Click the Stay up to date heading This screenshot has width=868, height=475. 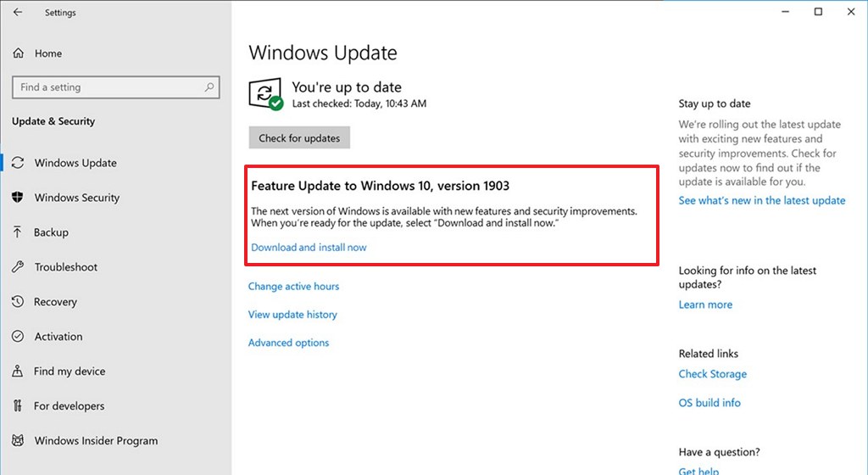(x=714, y=103)
